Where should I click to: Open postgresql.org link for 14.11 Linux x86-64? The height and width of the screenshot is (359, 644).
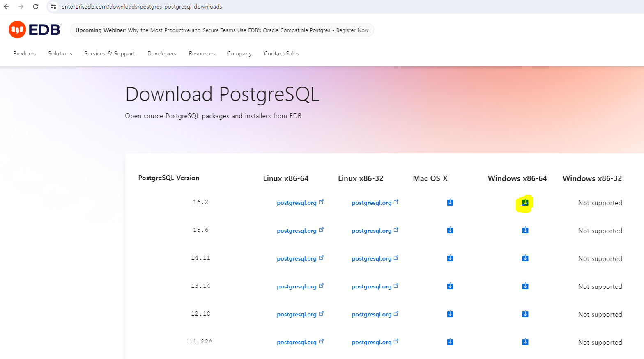pos(300,258)
